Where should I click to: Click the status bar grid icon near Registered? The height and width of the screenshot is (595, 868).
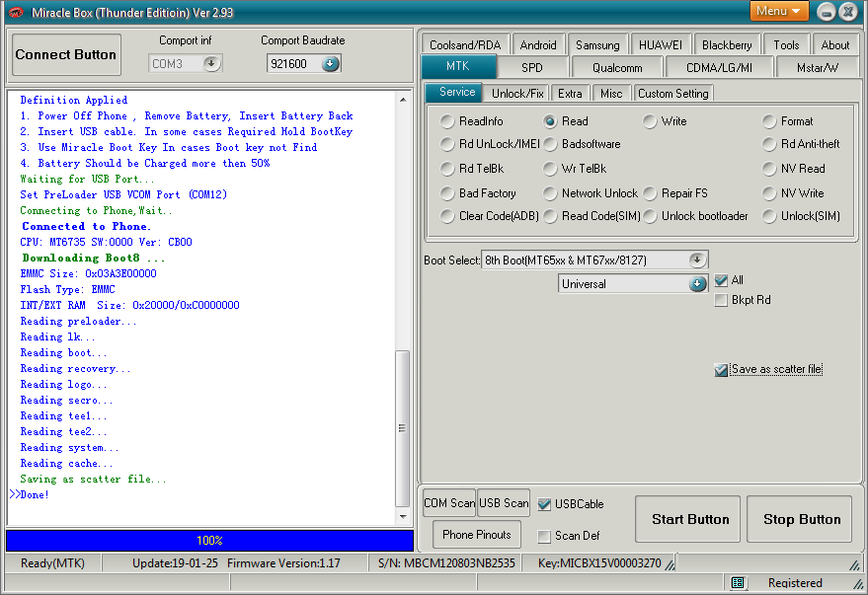coord(738,582)
